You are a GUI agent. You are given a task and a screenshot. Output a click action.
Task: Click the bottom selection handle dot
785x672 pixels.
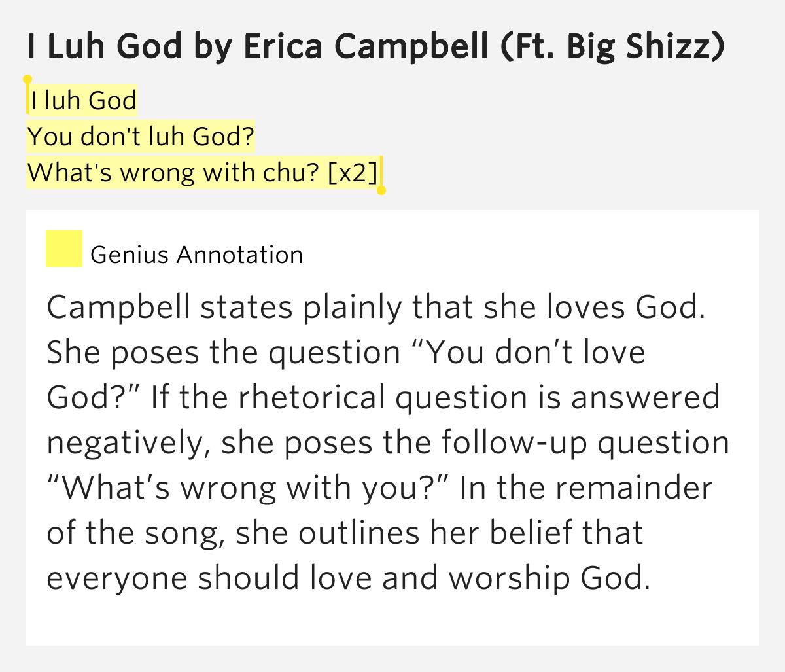click(381, 190)
